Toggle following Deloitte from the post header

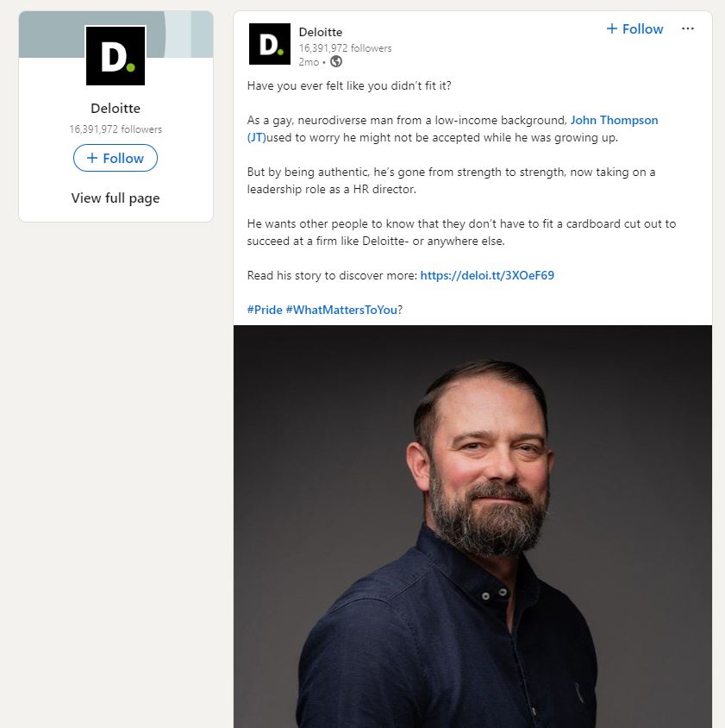[634, 28]
